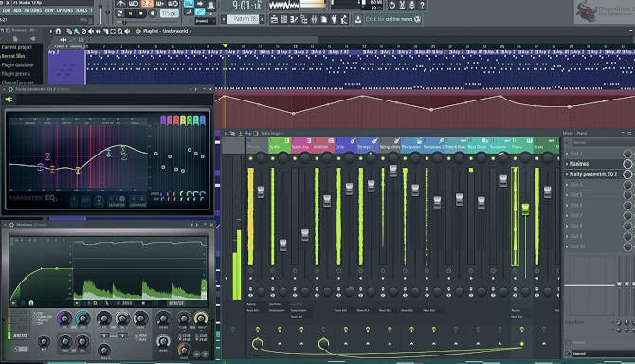Open the PATTERNS menu

[x=33, y=10]
